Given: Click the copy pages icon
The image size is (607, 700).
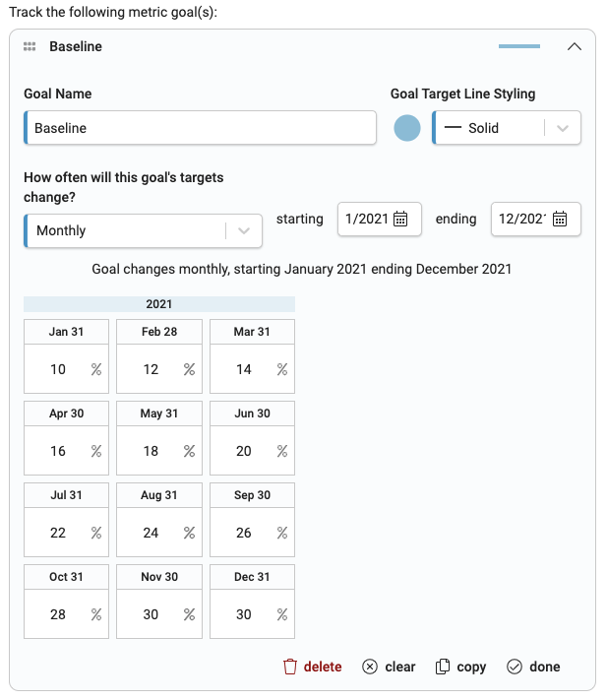Looking at the screenshot, I should click(442, 667).
